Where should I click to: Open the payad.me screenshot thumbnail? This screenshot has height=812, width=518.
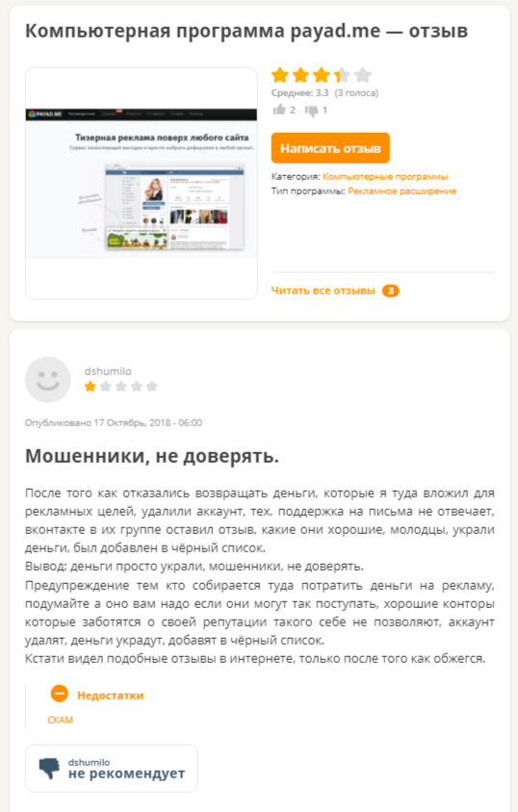[x=142, y=184]
